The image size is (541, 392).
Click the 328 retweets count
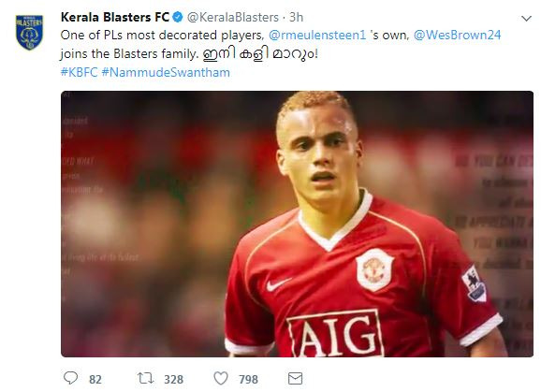[x=173, y=380]
